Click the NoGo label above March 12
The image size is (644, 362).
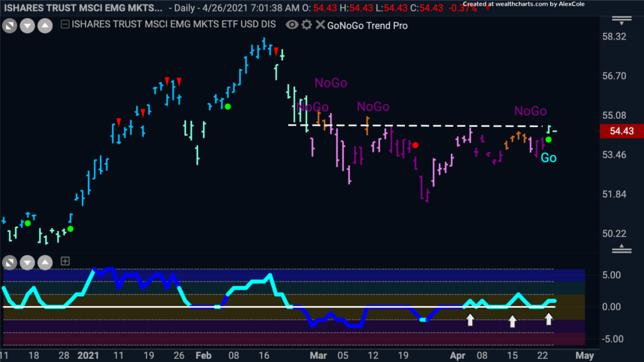[373, 107]
